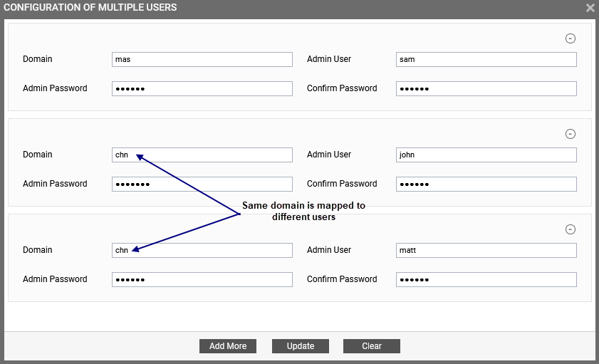The width and height of the screenshot is (599, 364).
Task: Focus the Admin User field containing sam
Action: tap(486, 60)
